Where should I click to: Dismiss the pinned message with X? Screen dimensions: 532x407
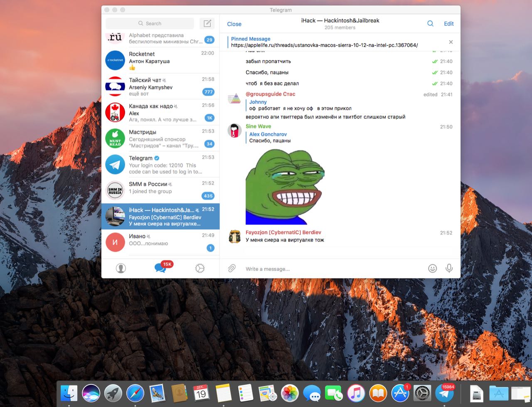[451, 42]
